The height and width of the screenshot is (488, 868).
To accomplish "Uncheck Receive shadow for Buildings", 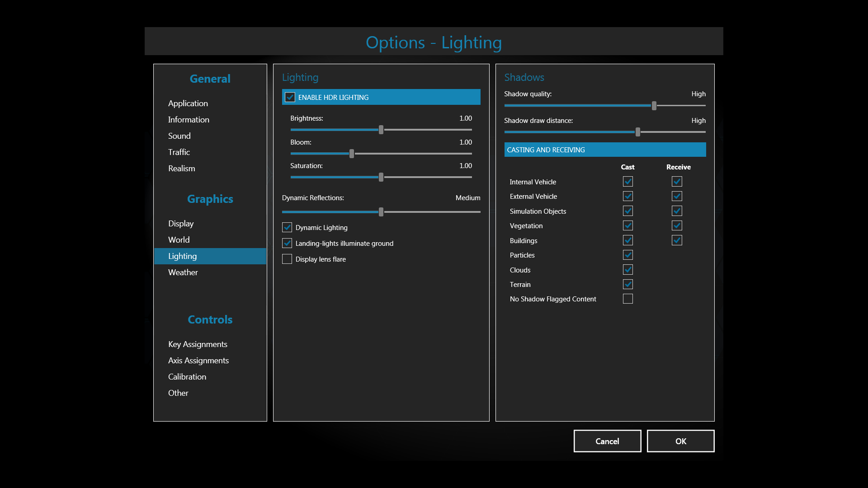I will [676, 240].
